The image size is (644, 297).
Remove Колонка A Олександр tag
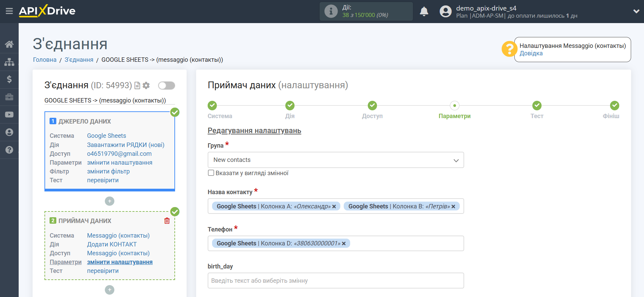click(x=334, y=206)
